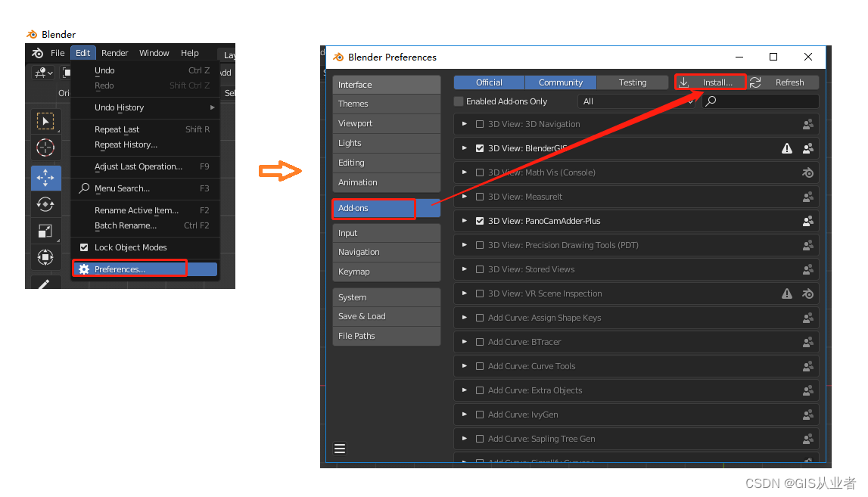Image resolution: width=868 pixels, height=497 pixels.
Task: Activate the Move tool icon
Action: coord(45,178)
